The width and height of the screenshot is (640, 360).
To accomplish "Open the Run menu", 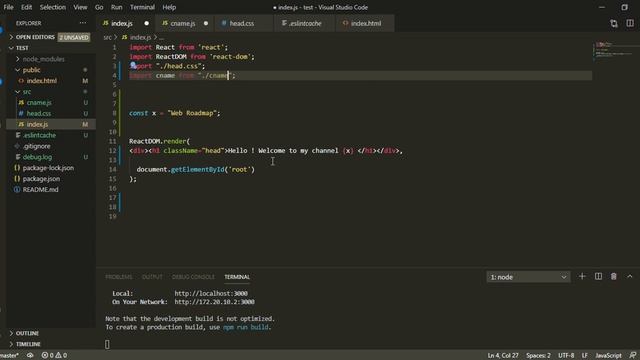I will click(x=116, y=7).
